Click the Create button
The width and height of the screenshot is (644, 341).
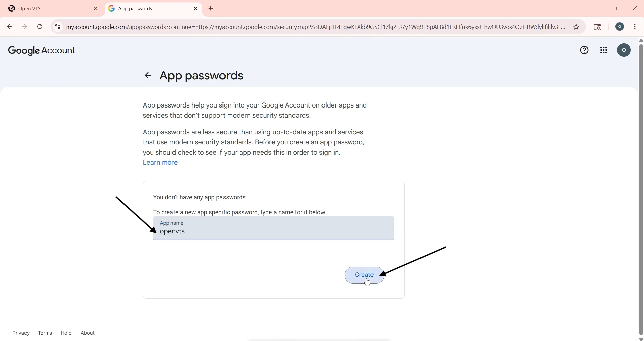pos(364,275)
